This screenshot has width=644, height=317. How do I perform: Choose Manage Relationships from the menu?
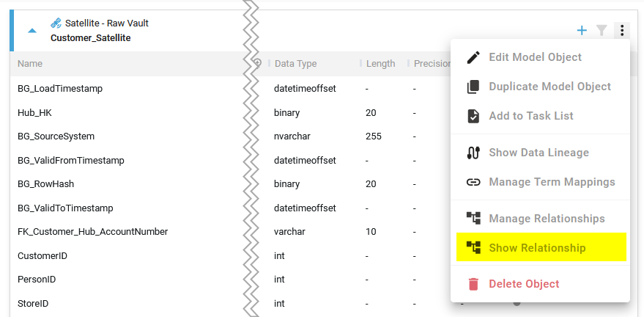point(547,219)
